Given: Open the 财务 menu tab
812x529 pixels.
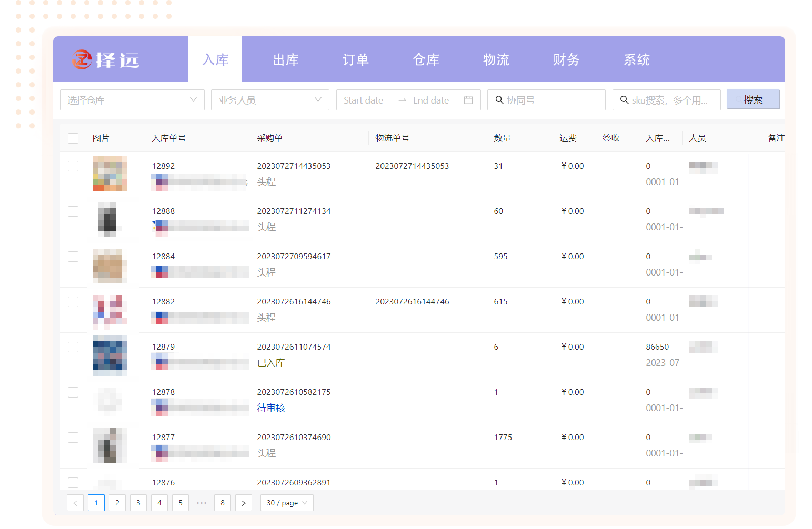Looking at the screenshot, I should coord(566,60).
